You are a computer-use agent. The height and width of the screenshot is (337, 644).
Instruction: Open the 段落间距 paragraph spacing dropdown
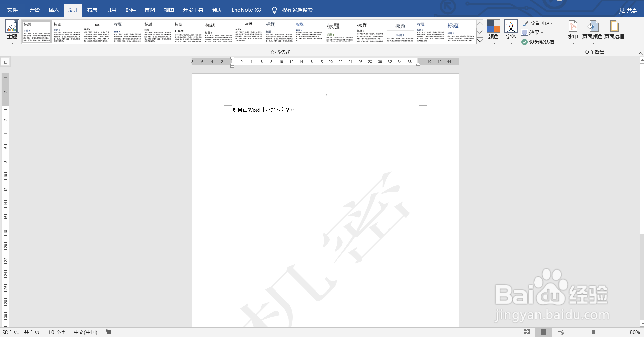(537, 23)
